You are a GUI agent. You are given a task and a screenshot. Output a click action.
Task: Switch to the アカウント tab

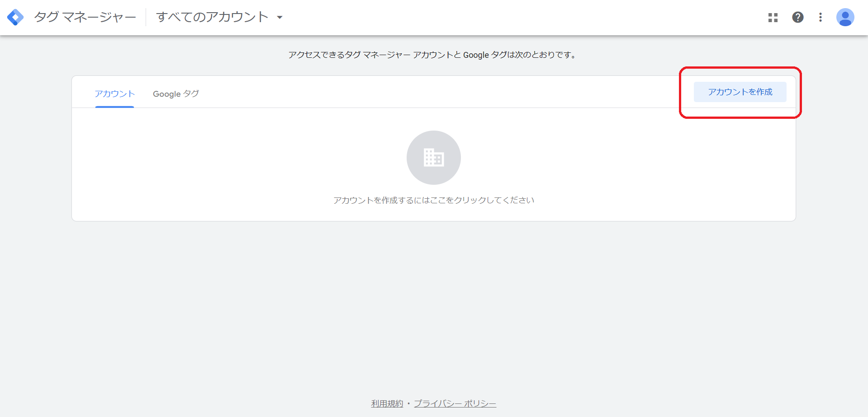(115, 94)
